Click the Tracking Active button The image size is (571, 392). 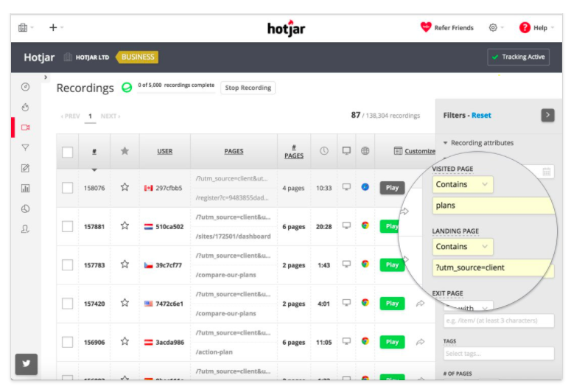(x=518, y=57)
